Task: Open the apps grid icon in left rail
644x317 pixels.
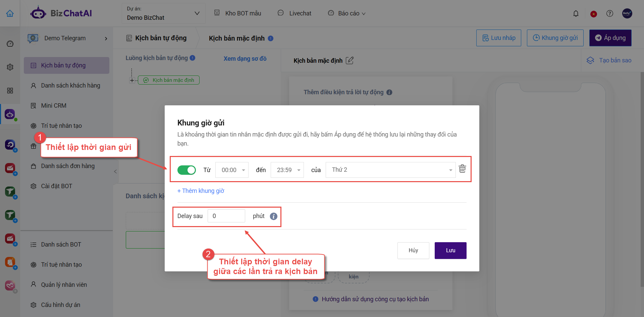Action: (x=10, y=91)
